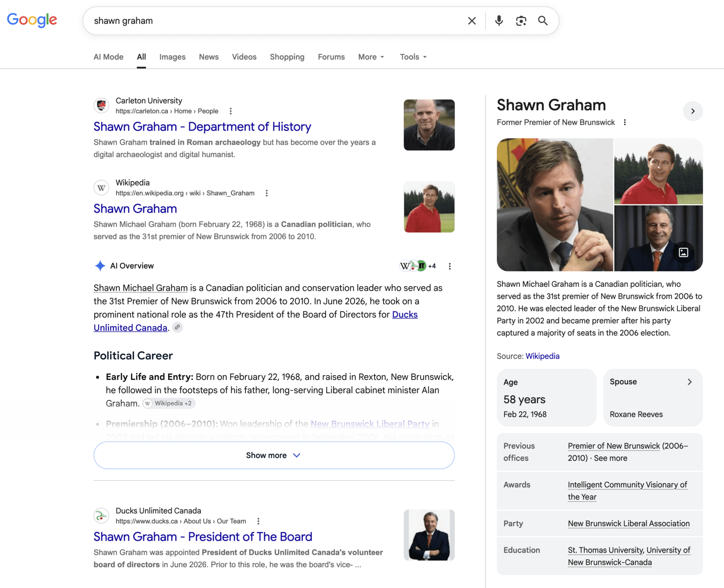This screenshot has height=588, width=724.
Task: Expand the More search filters dropdown
Action: pos(371,57)
